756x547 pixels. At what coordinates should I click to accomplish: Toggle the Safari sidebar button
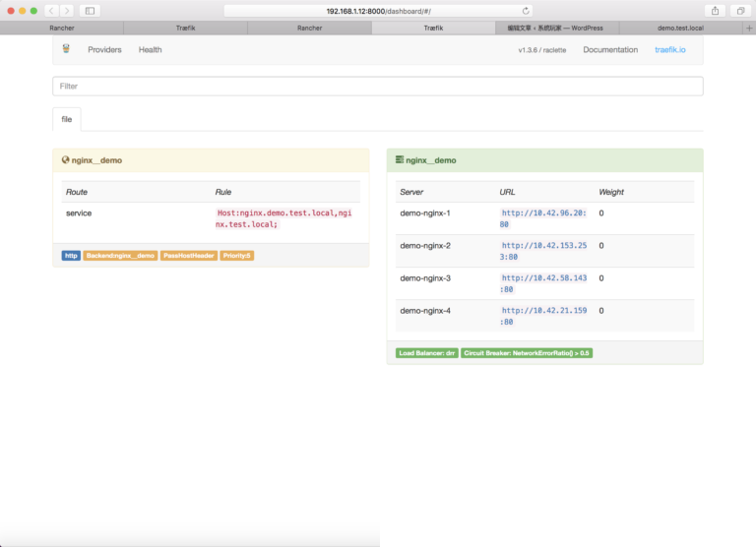pos(90,11)
